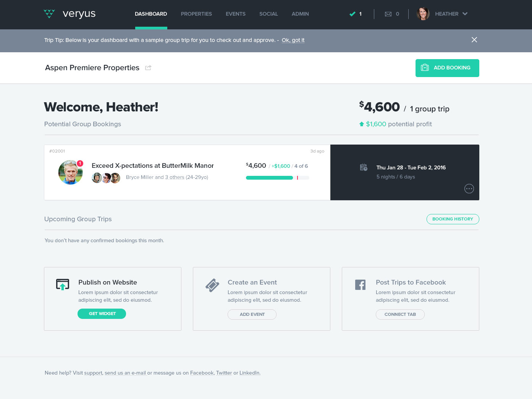Dismiss the Trip Tip banner with X
This screenshot has width=532, height=399.
point(474,40)
